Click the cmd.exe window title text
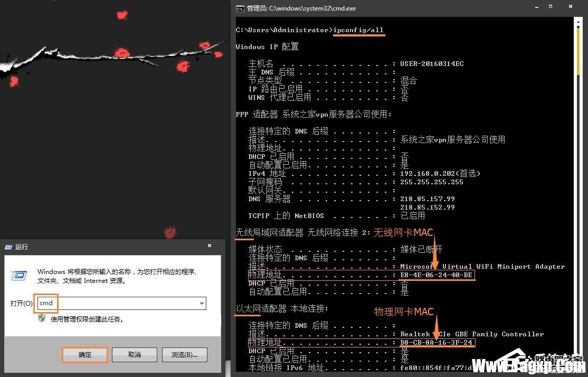588x377 pixels. click(301, 8)
